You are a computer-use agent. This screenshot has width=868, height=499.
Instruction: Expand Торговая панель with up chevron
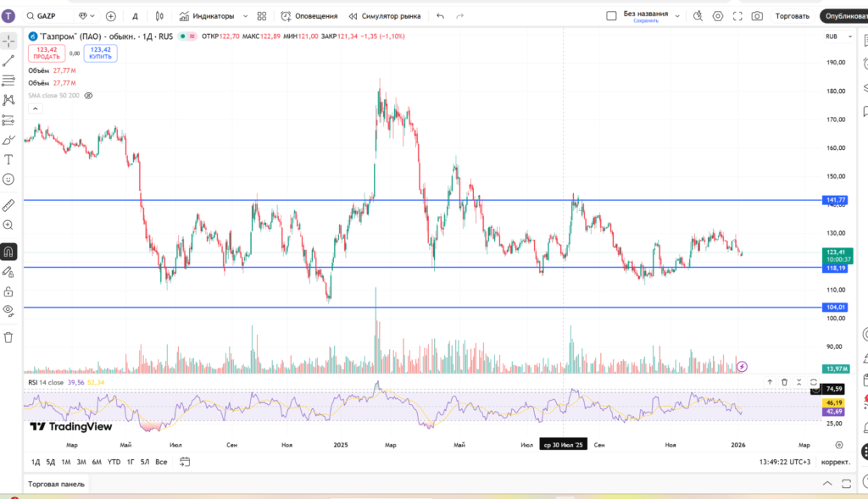tap(827, 484)
